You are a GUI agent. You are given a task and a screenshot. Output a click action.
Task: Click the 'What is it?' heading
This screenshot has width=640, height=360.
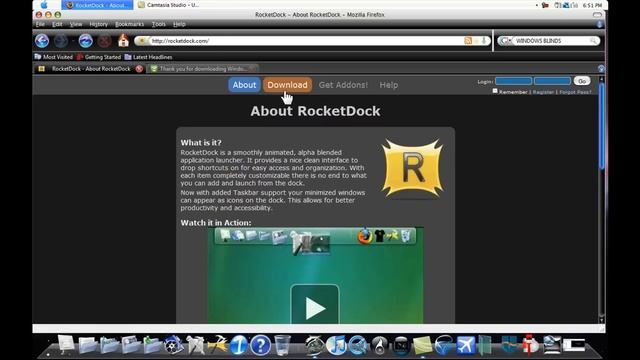(201, 142)
